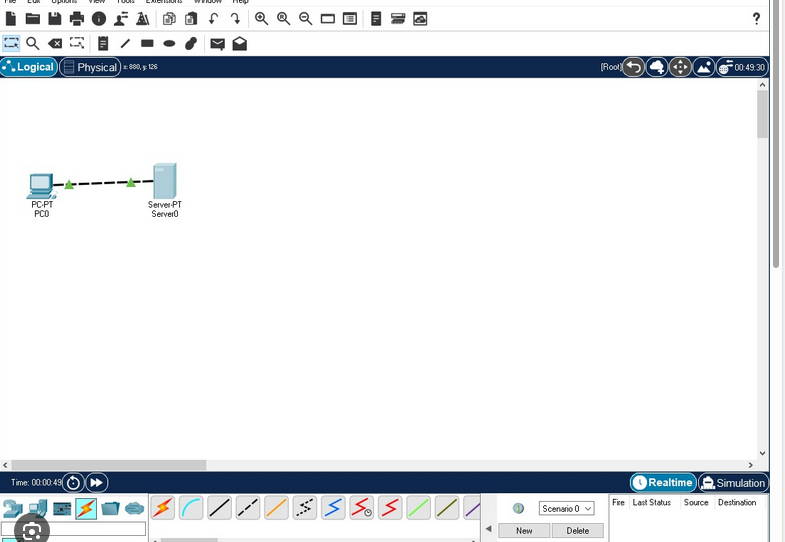785x542 pixels.
Task: Switch to Realtime mode
Action: point(663,483)
